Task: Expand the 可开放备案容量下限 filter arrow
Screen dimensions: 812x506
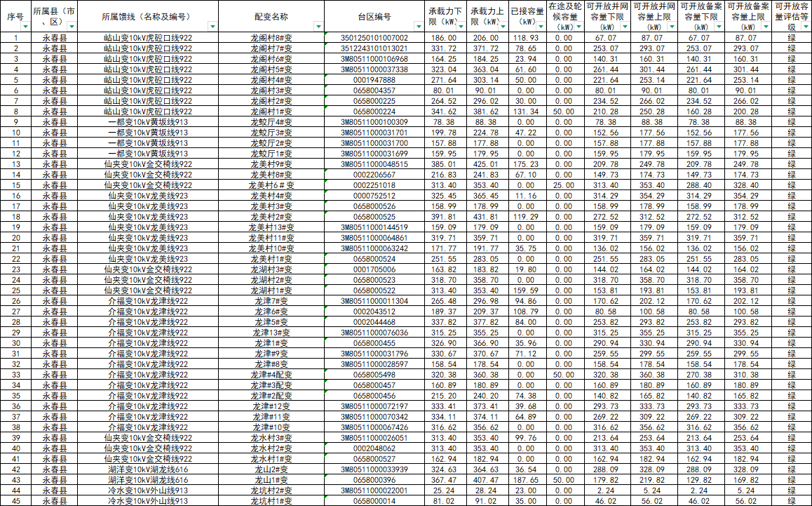Action: point(719,27)
